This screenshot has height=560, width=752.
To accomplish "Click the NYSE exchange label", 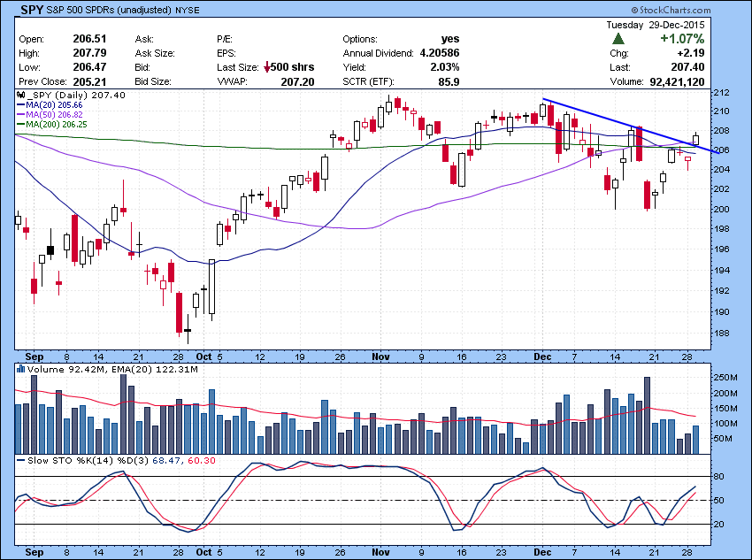I will coord(188,10).
